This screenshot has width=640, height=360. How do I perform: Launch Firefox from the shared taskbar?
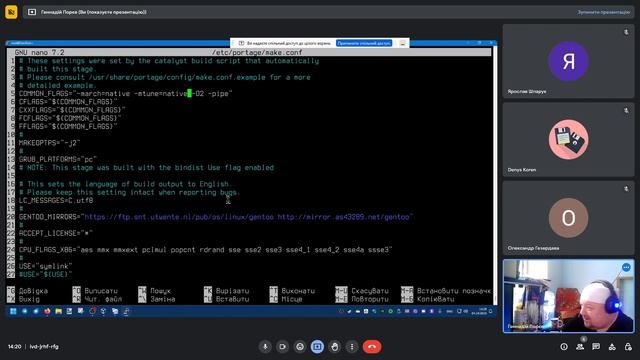47,311
